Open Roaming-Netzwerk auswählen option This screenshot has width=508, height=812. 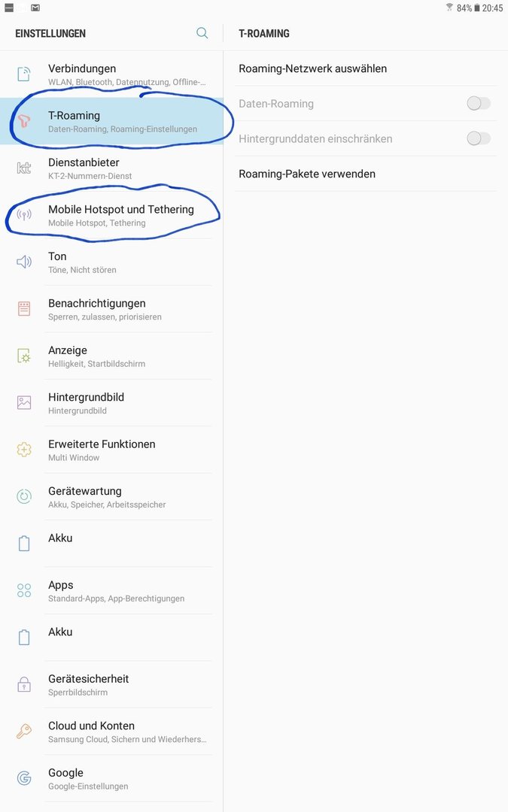point(366,68)
